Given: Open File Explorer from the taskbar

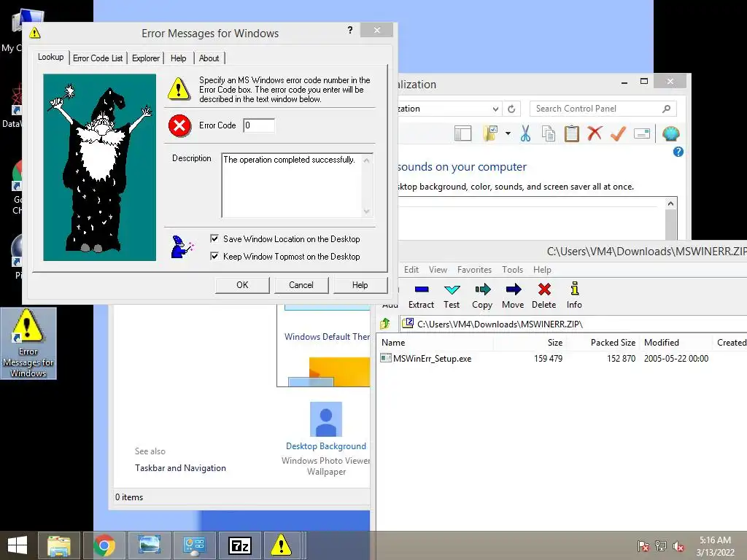Looking at the screenshot, I should (58, 545).
